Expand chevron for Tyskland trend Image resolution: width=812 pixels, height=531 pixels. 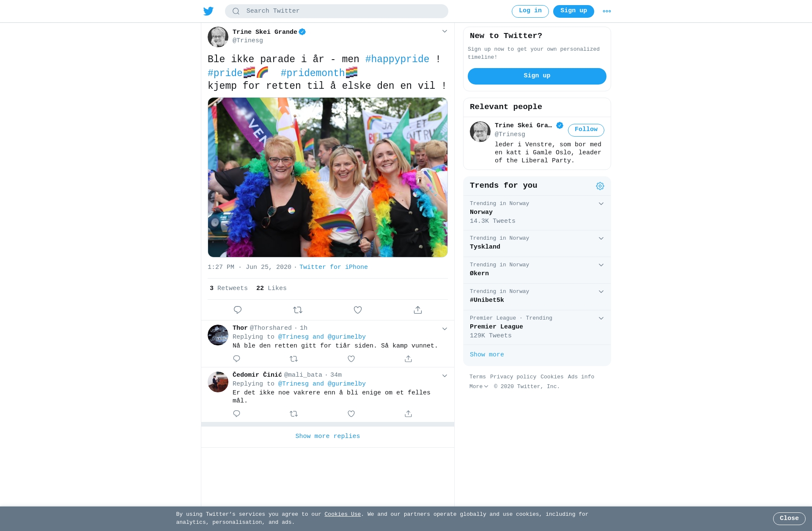(x=601, y=238)
